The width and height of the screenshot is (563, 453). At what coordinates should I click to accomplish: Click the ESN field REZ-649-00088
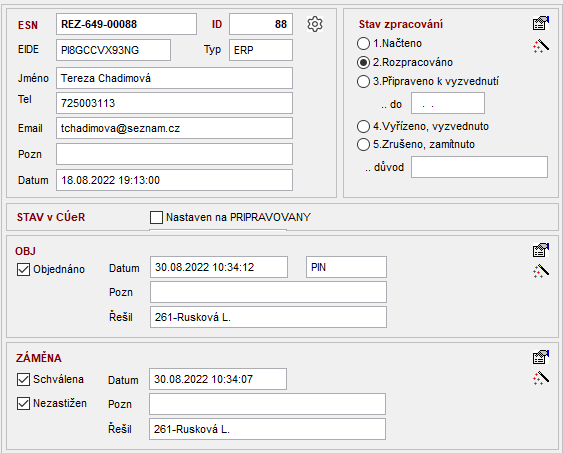[126, 24]
